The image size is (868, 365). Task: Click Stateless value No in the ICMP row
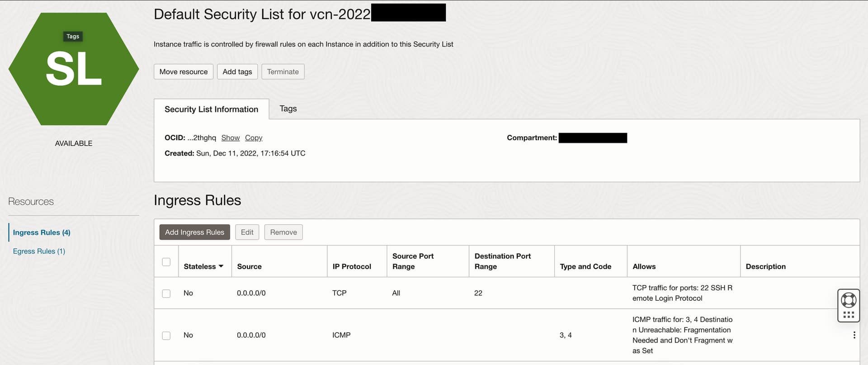point(188,335)
